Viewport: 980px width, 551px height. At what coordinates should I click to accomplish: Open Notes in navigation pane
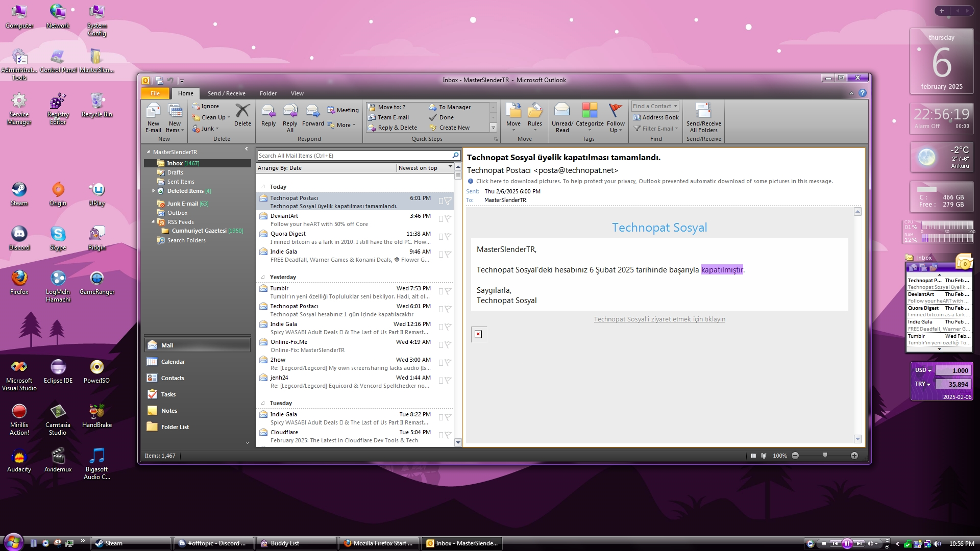click(x=197, y=411)
